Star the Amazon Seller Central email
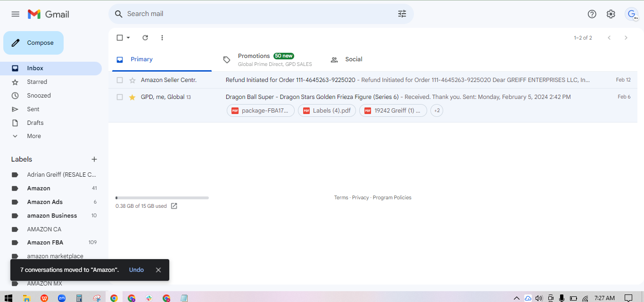Image resolution: width=644 pixels, height=302 pixels. pos(132,80)
